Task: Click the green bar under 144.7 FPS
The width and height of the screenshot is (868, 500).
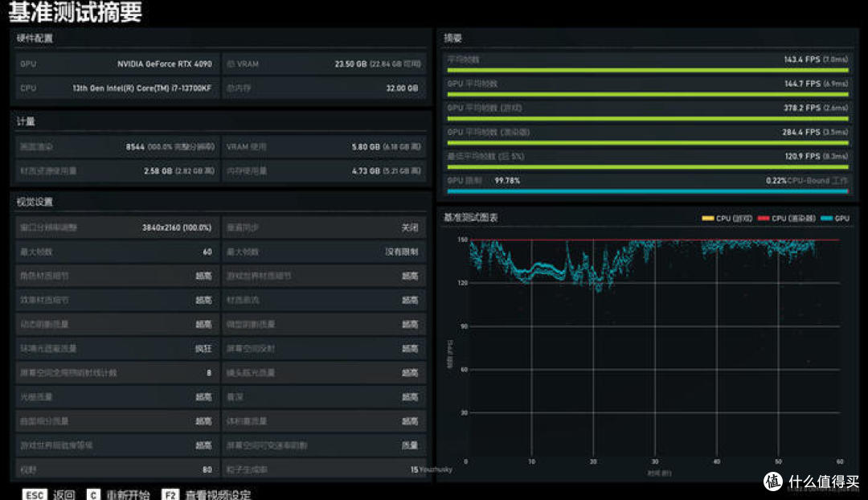Action: tap(648, 95)
